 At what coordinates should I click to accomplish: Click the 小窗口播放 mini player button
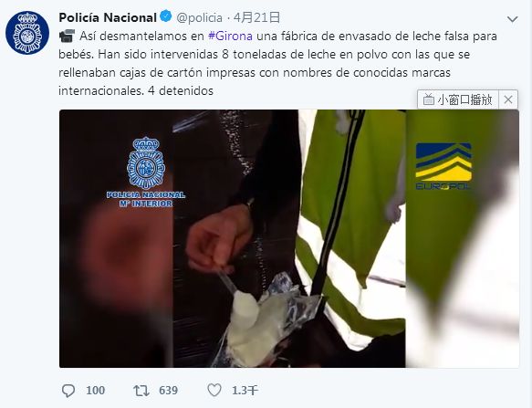pos(458,99)
